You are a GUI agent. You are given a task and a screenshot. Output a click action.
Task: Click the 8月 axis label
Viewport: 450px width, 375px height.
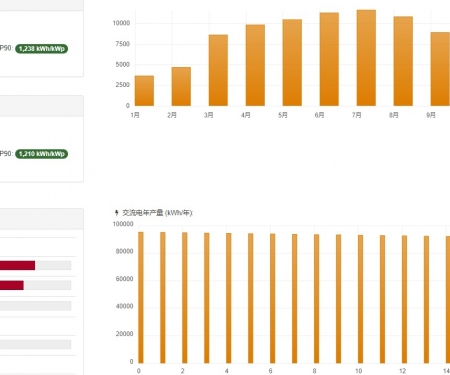point(394,115)
